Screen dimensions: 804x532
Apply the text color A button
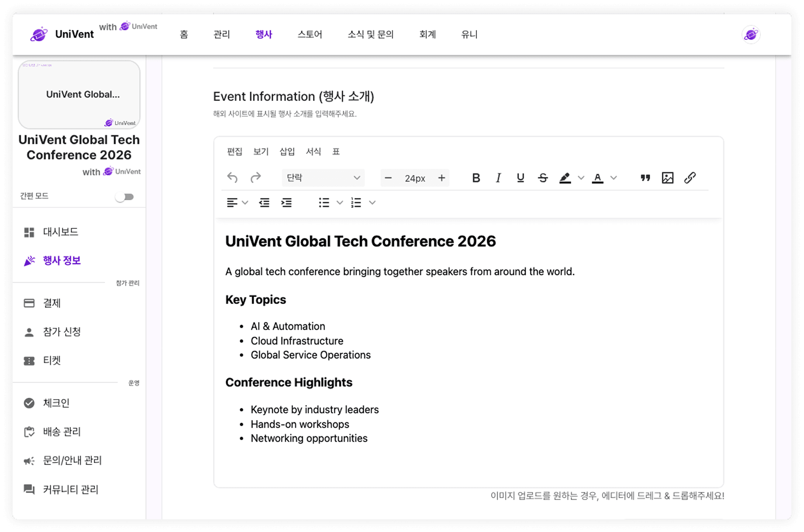(597, 178)
